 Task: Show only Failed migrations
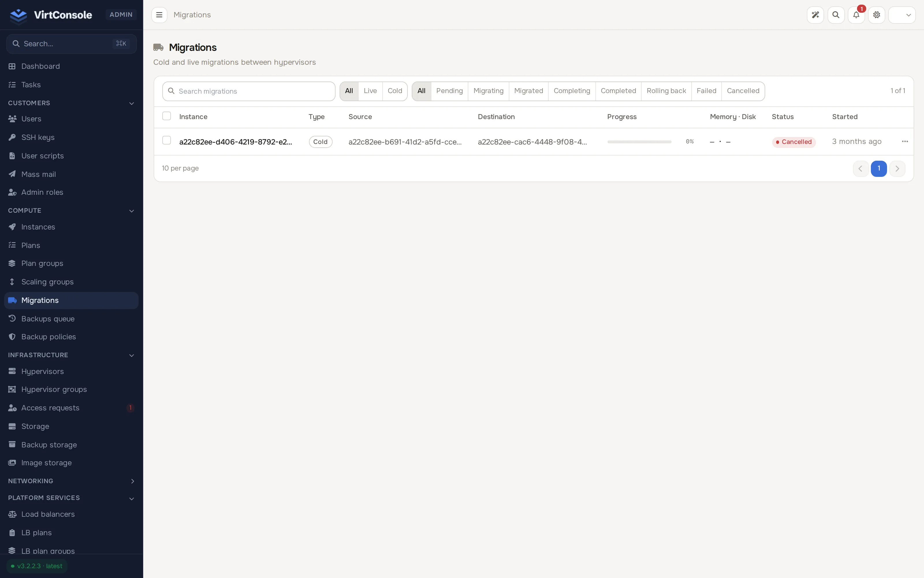coord(706,91)
